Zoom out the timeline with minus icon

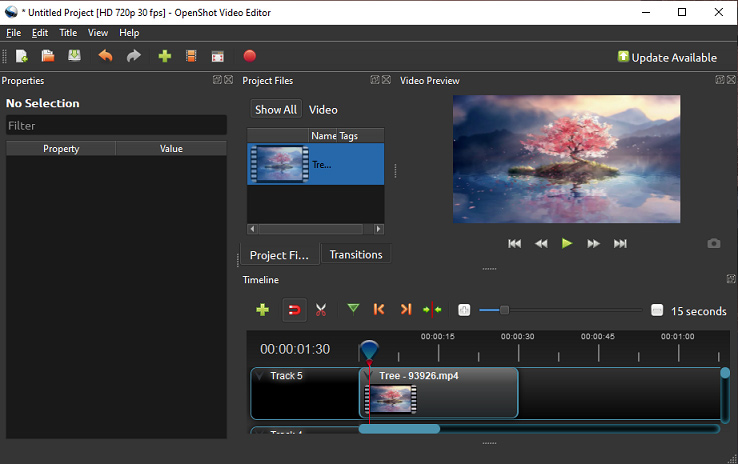click(x=657, y=310)
